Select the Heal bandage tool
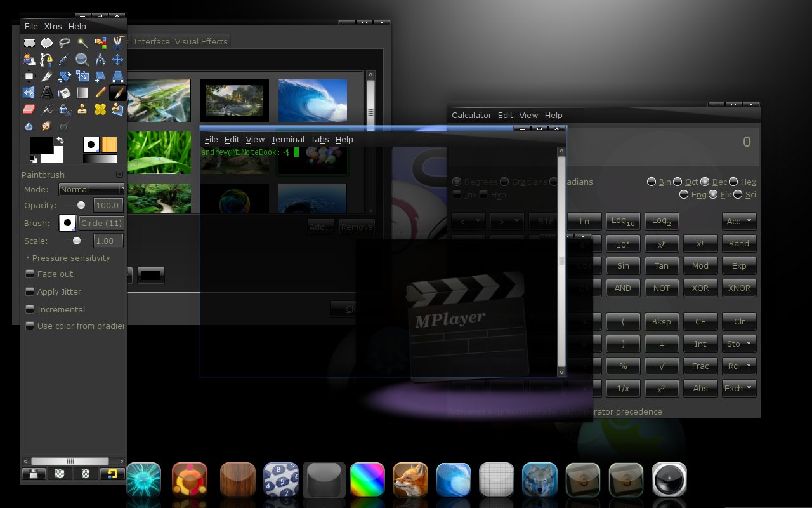The width and height of the screenshot is (812, 508). 100,109
